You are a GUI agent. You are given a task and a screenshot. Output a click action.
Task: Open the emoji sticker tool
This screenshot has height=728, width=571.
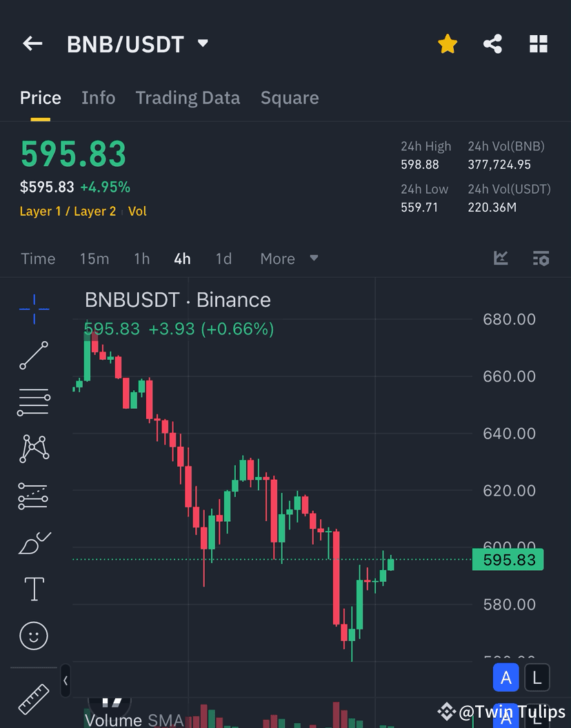click(33, 636)
